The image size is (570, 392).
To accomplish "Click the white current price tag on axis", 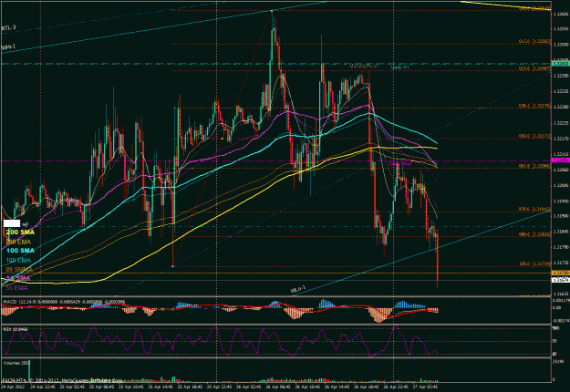I will (x=561, y=280).
